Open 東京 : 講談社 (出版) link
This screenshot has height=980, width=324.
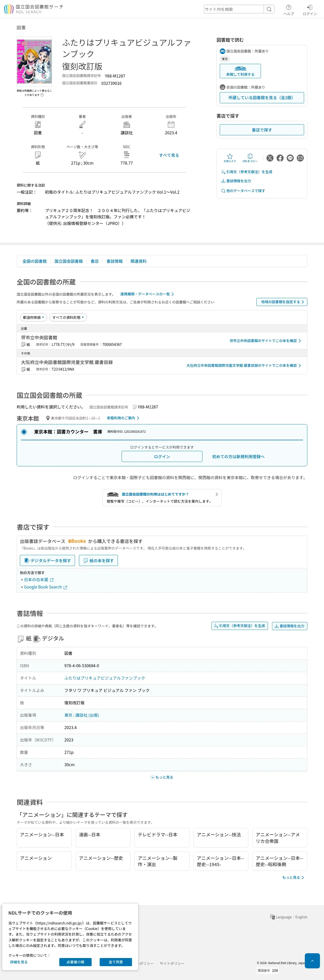tap(82, 715)
